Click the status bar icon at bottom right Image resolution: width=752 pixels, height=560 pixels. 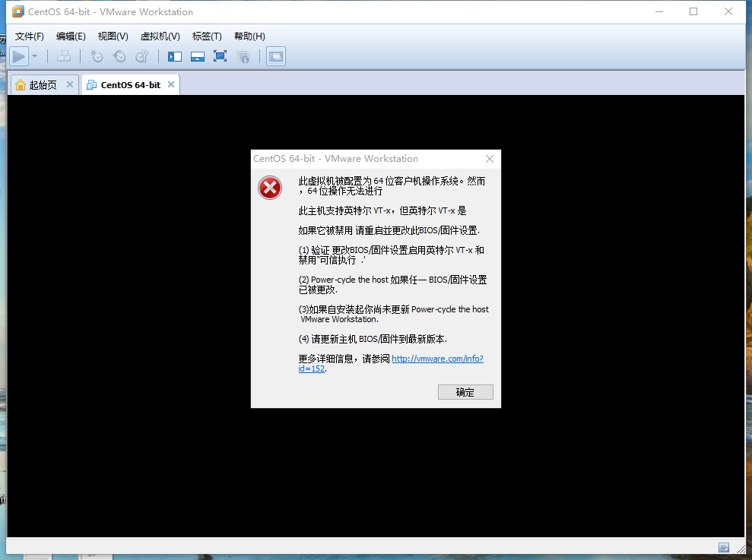coord(724,548)
